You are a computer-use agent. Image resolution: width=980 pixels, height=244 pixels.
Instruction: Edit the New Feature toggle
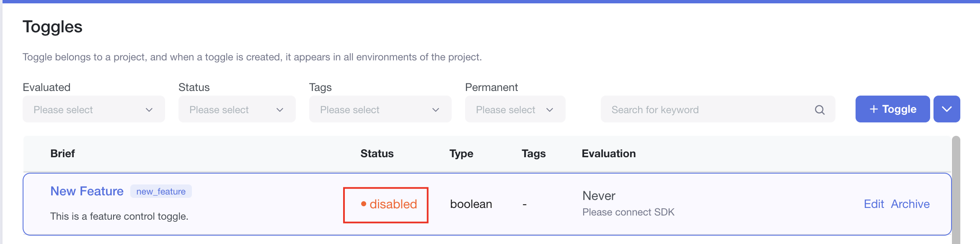click(874, 204)
